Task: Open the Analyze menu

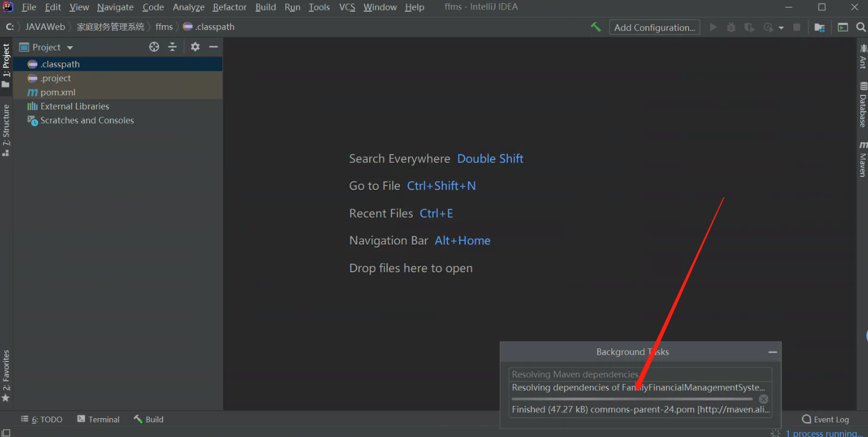Action: click(189, 7)
